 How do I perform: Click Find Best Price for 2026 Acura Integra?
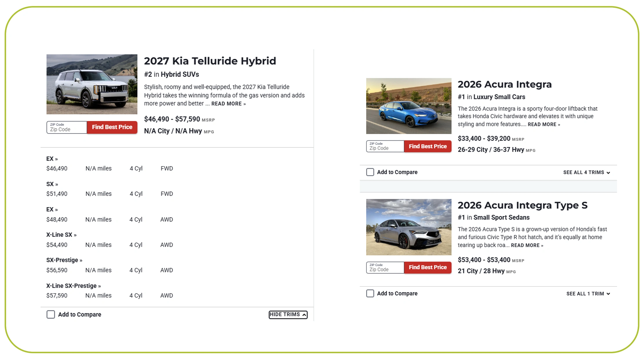point(428,146)
